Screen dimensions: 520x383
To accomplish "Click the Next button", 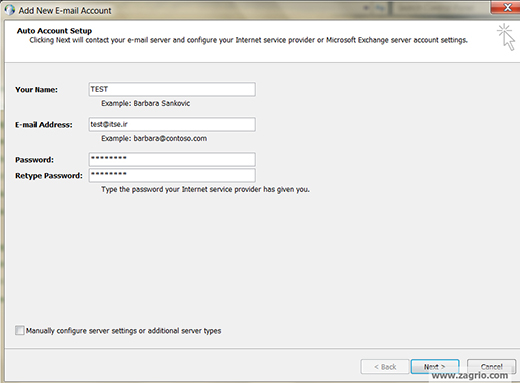I will coord(435,367).
